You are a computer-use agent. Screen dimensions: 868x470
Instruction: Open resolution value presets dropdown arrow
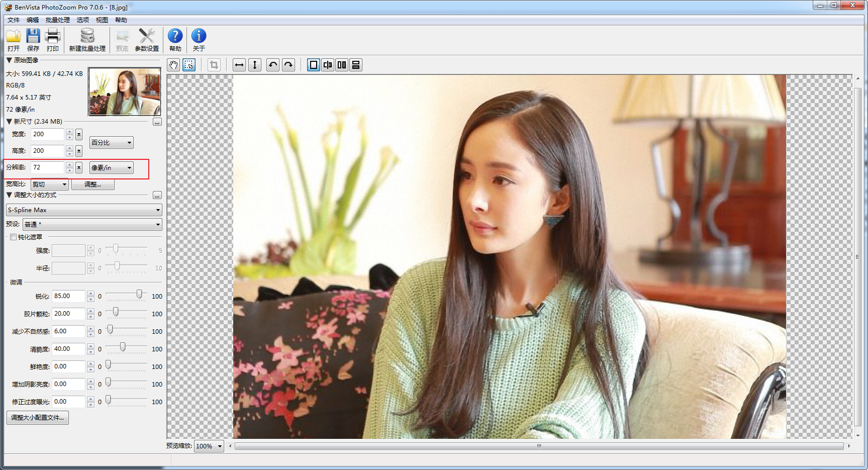[x=79, y=167]
